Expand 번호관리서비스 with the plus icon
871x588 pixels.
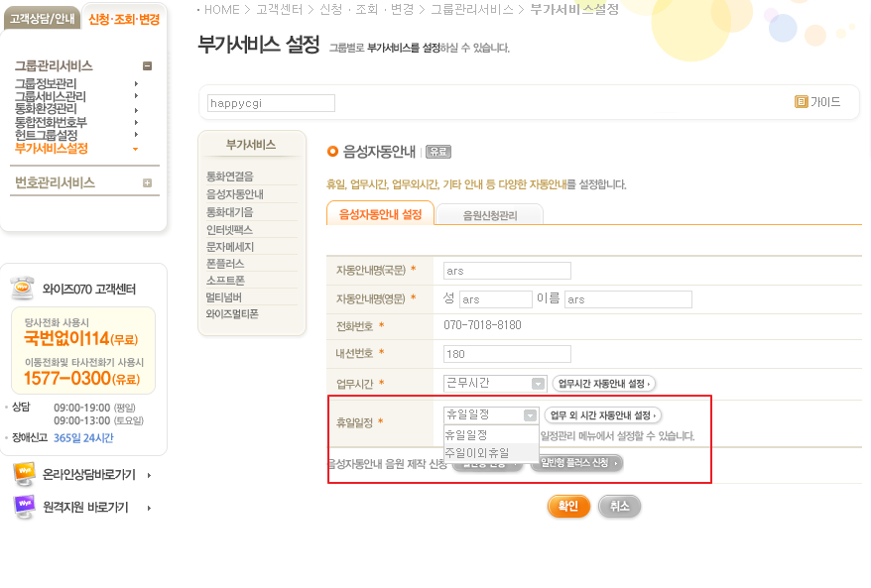click(147, 182)
